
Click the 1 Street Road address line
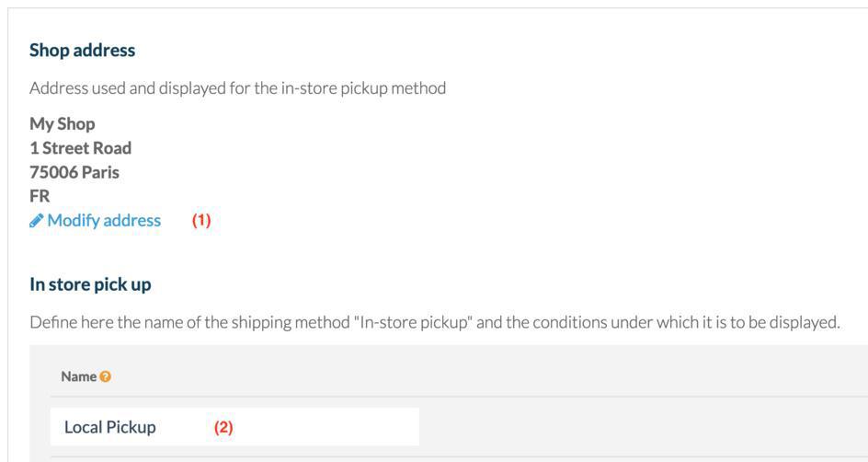pyautogui.click(x=80, y=148)
